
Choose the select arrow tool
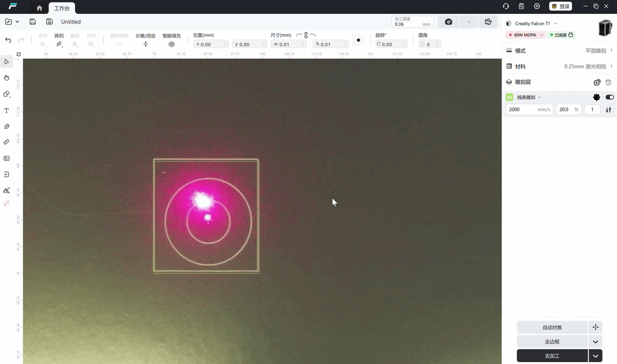pos(7,62)
